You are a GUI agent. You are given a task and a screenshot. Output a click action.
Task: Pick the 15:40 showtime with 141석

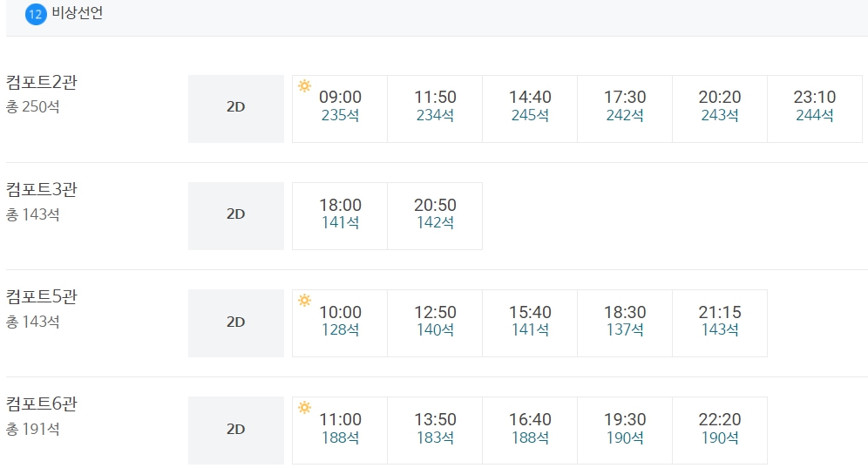[x=530, y=323]
